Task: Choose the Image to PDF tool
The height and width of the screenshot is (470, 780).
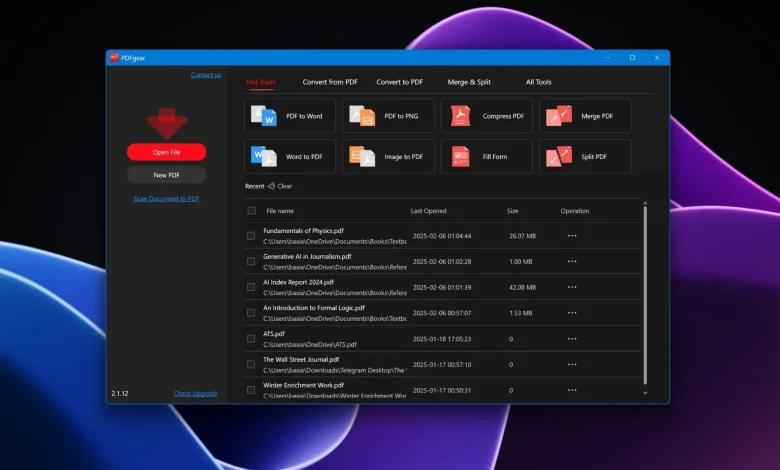Action: click(x=388, y=156)
